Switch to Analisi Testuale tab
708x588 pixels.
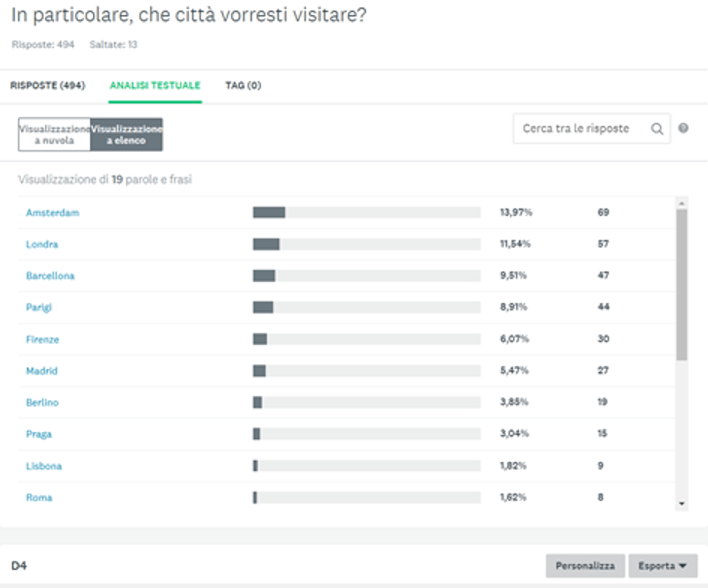(155, 86)
